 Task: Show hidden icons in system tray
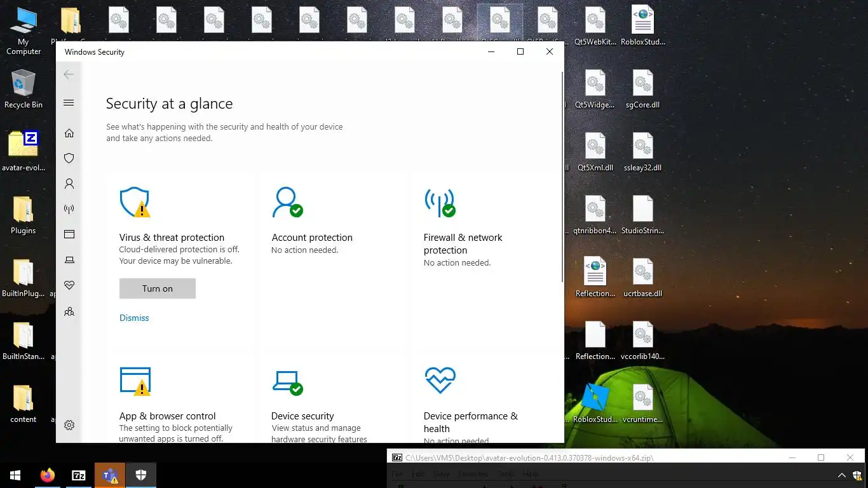842,475
